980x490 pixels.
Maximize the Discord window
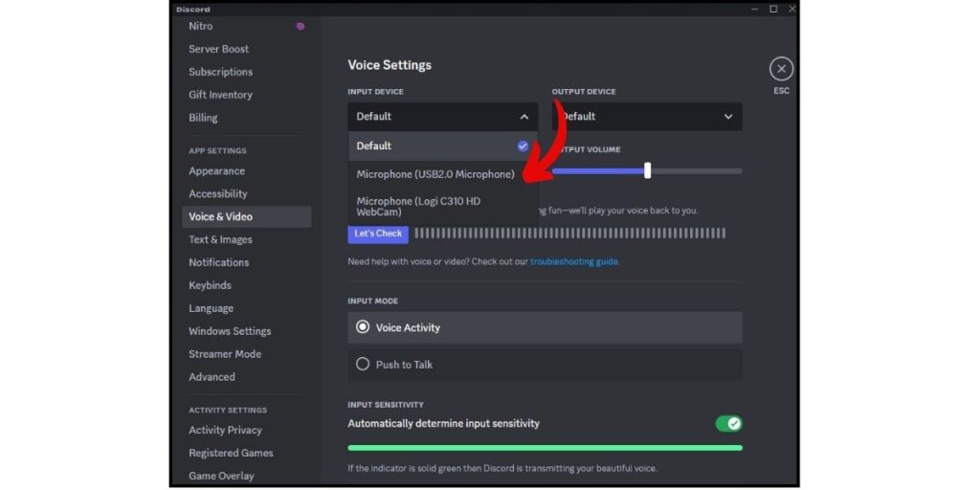[x=773, y=9]
